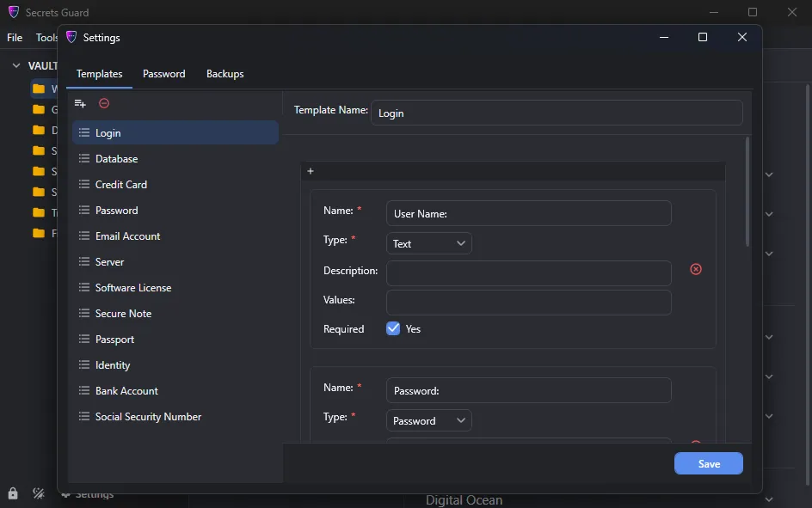The image size is (812, 508).
Task: Click list icon beside Passport template
Action: [x=84, y=340]
